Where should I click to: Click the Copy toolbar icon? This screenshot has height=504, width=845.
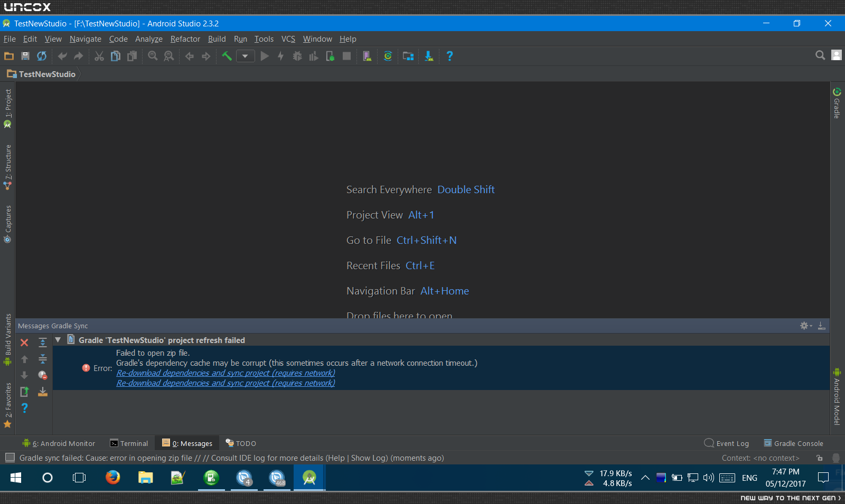pos(116,56)
